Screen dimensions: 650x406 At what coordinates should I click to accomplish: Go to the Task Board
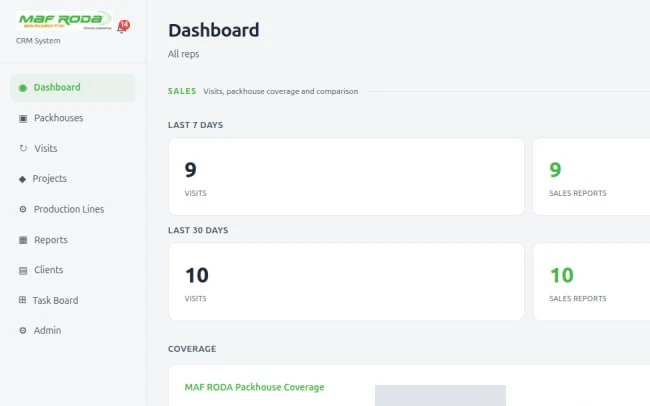tap(73, 300)
